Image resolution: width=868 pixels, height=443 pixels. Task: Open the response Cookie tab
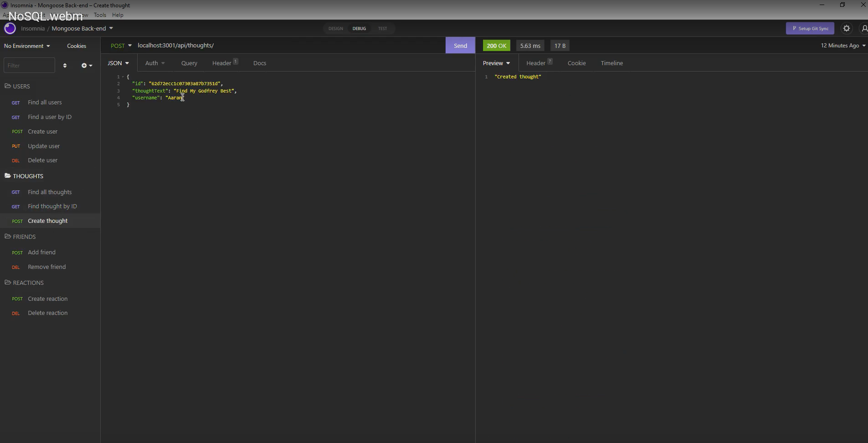tap(576, 63)
